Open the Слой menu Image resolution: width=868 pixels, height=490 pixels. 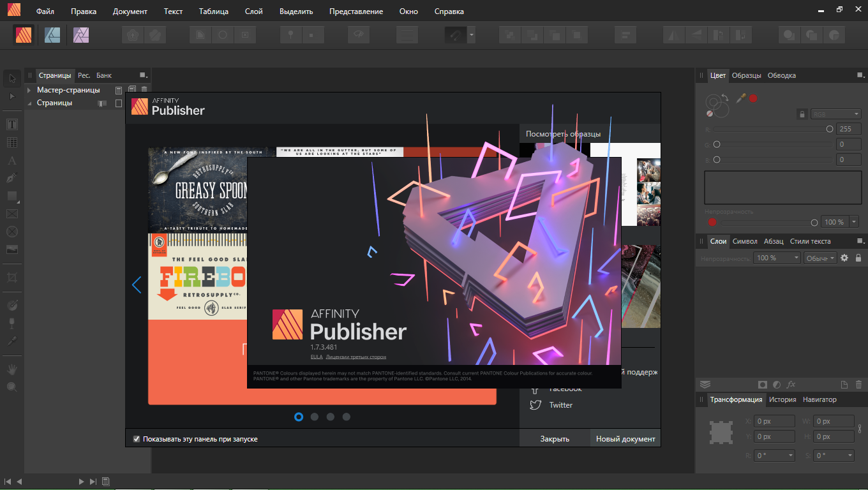(253, 11)
